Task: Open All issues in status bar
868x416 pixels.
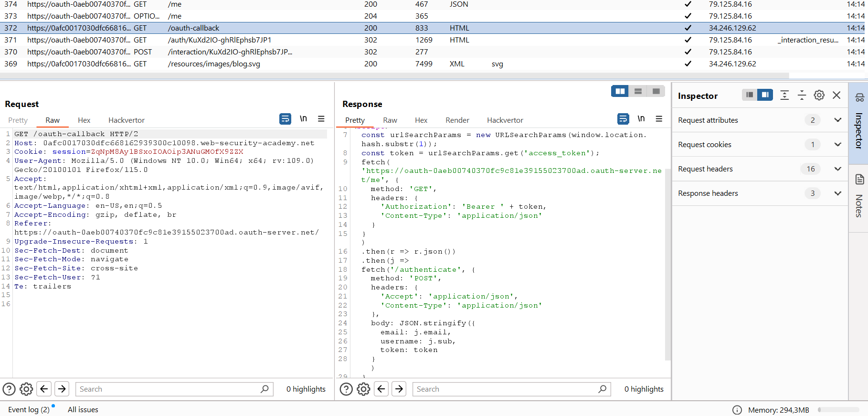Action: point(83,409)
